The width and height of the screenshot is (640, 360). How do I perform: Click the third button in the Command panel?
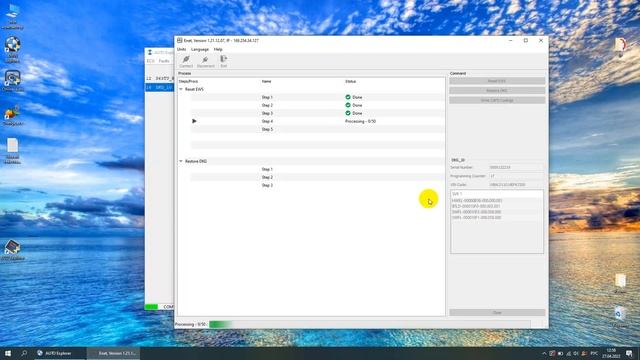point(497,100)
